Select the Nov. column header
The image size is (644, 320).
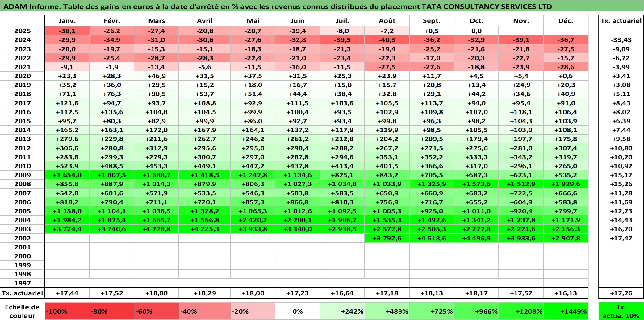coord(521,21)
